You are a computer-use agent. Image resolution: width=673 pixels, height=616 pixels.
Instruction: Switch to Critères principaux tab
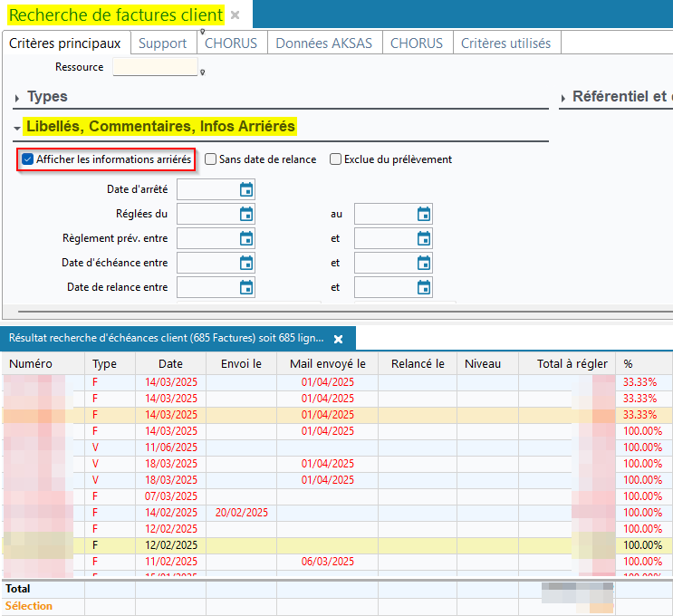(65, 43)
